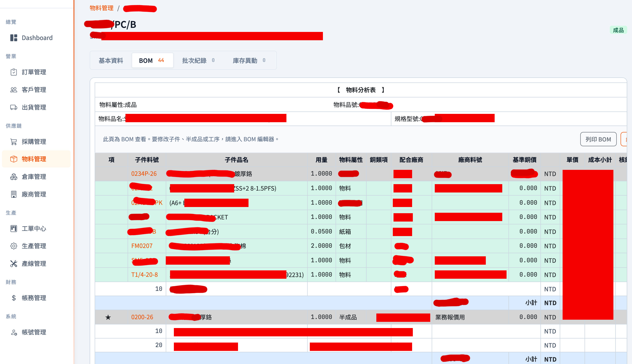Click the 帳務管理 dollar icon
Viewport: 632px width, 364px height.
tap(14, 298)
